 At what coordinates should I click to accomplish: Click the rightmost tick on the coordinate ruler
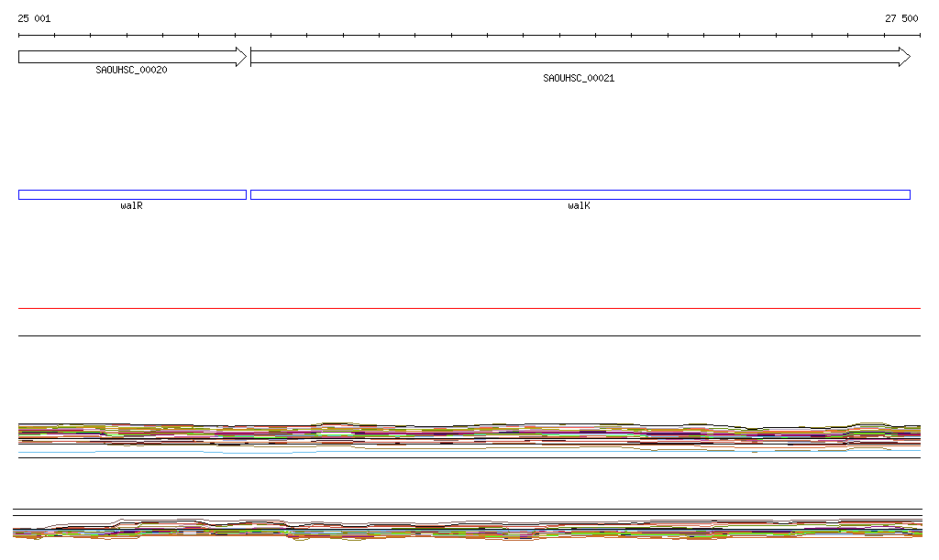click(x=920, y=36)
